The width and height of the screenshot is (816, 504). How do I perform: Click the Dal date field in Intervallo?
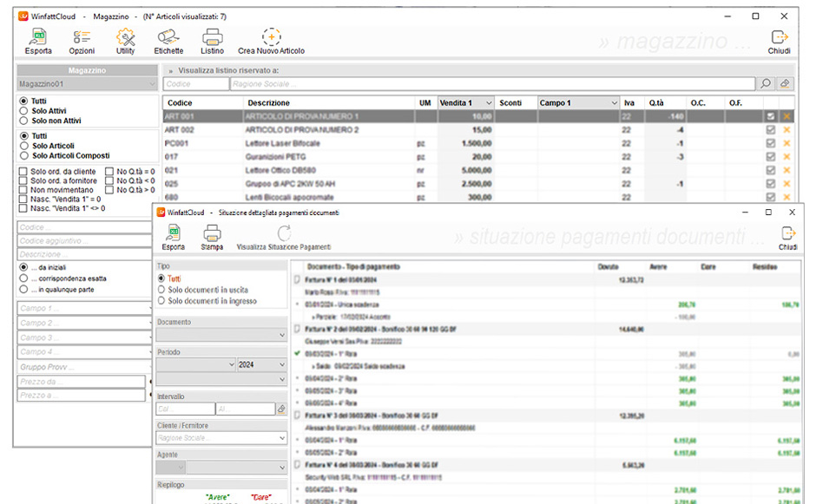pos(185,409)
